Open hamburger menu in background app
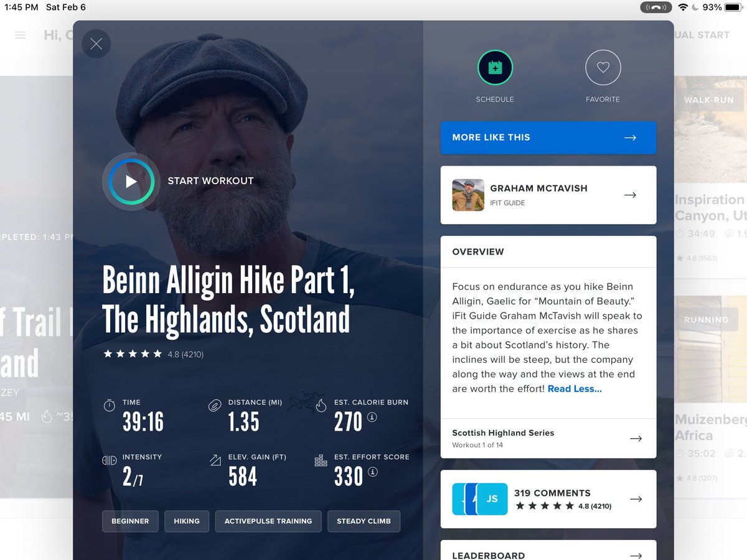The width and height of the screenshot is (747, 560). (x=21, y=35)
